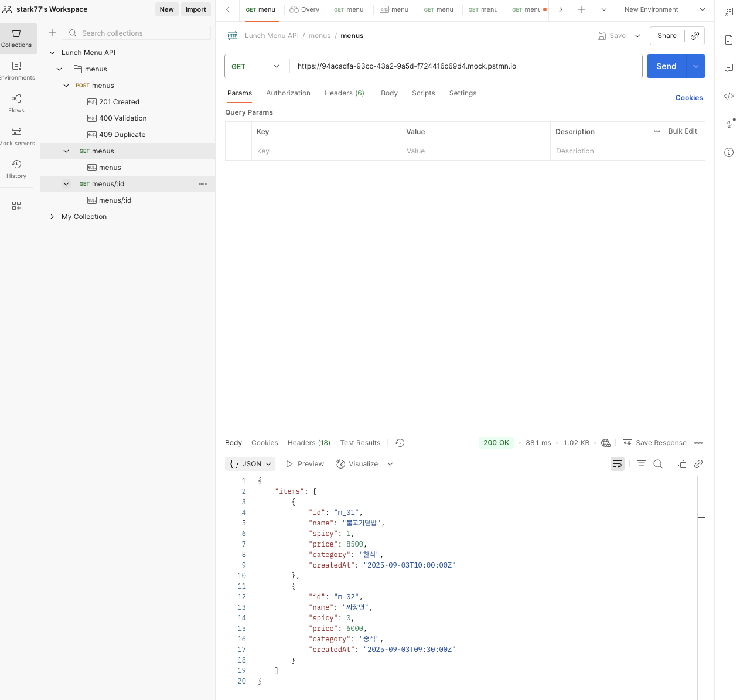Collapse the Lunch Menu API collection
Screen dimensions: 740x700
pyautogui.click(x=52, y=53)
